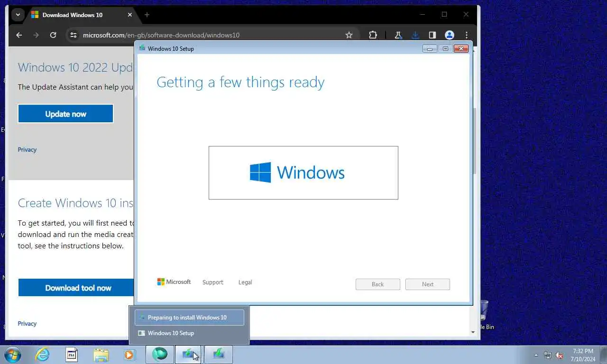Maximize the Windows 10 Setup window

click(x=445, y=48)
